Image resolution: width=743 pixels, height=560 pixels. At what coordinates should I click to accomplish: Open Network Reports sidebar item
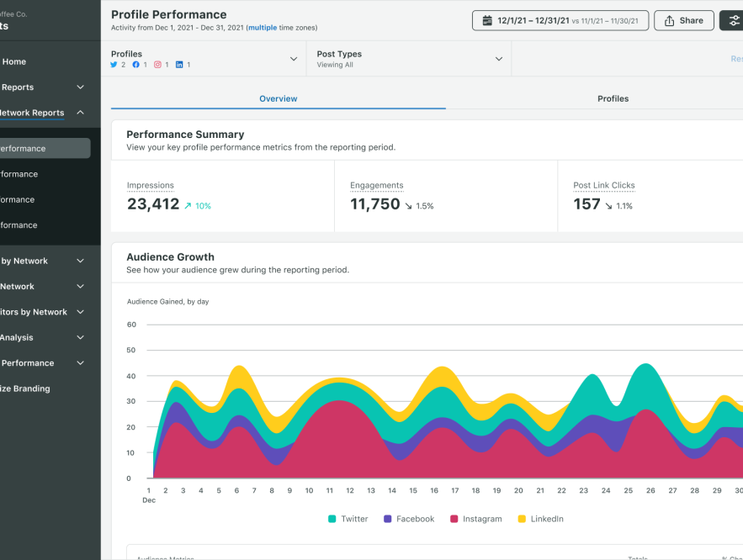pos(32,113)
